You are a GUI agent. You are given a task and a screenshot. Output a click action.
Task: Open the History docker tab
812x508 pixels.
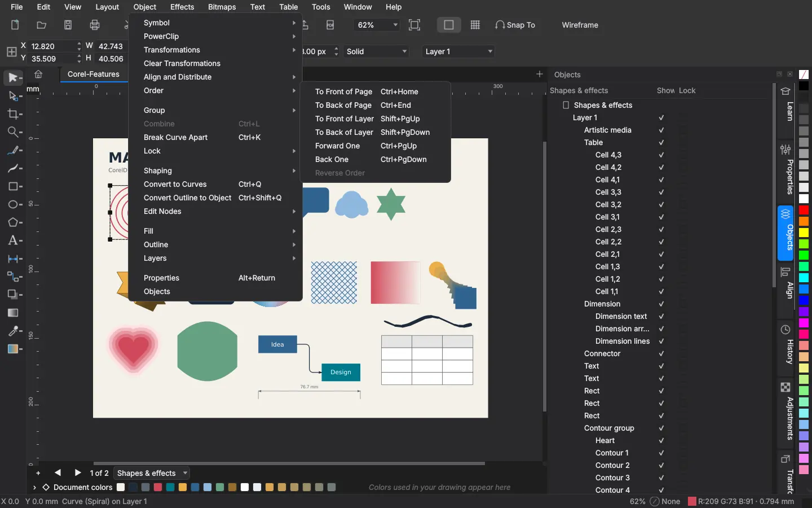pyautogui.click(x=786, y=345)
